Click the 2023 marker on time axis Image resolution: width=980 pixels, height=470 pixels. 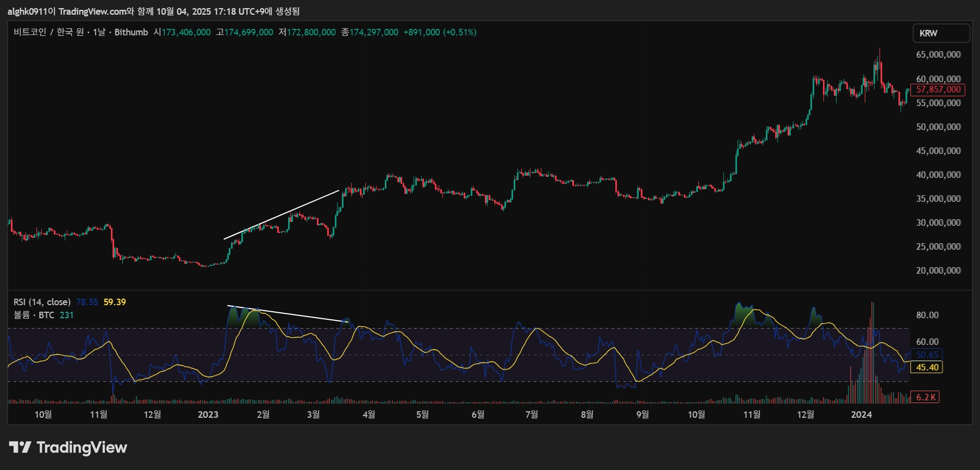click(208, 415)
